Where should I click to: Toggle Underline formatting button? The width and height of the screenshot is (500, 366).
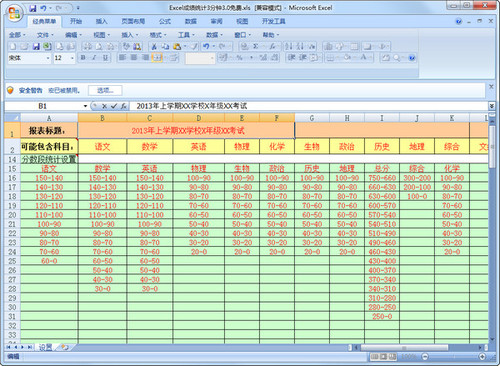click(x=105, y=58)
